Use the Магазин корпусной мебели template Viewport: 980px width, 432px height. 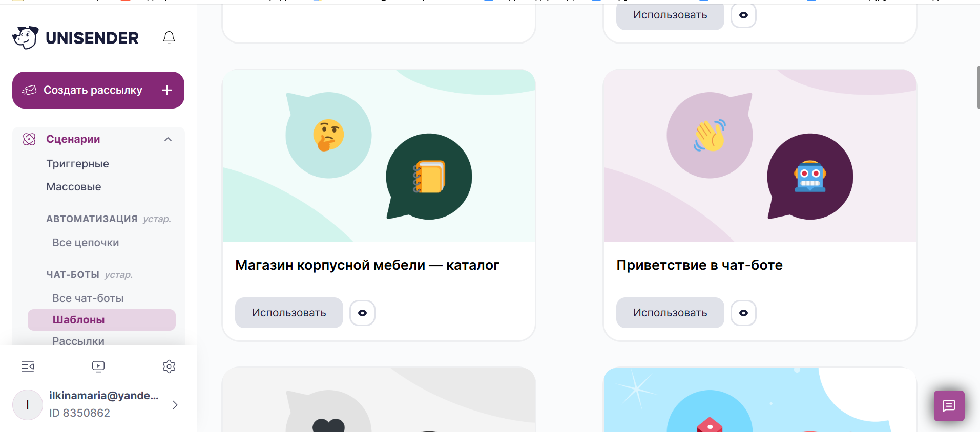coord(289,313)
